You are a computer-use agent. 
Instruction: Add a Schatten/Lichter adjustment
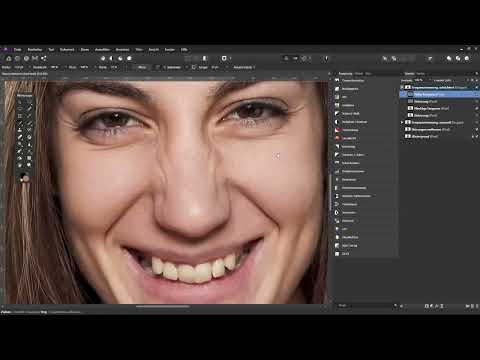coord(365,155)
